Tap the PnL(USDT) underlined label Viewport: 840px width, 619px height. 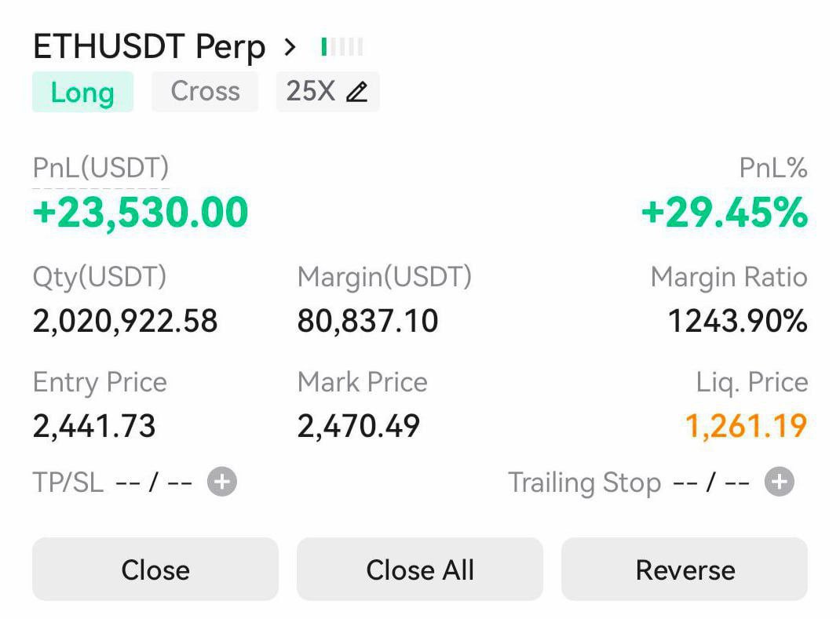(x=100, y=168)
